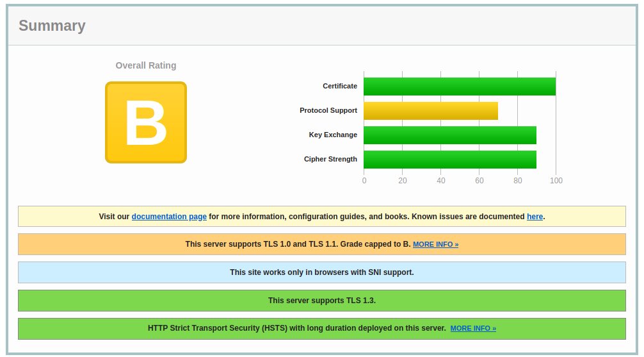Viewport: 644px width, 357px height.
Task: Click the 100 axis label on chart
Action: (x=556, y=181)
